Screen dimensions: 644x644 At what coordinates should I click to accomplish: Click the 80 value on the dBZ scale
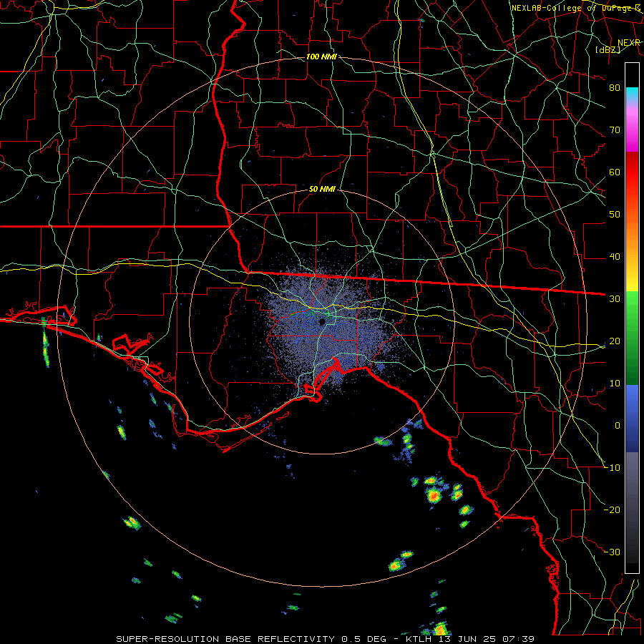pos(615,87)
